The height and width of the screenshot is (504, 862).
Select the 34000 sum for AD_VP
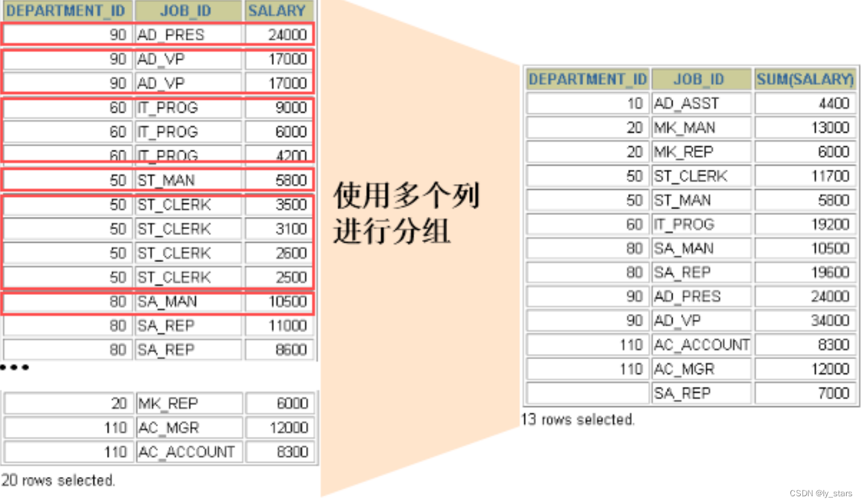(807, 321)
